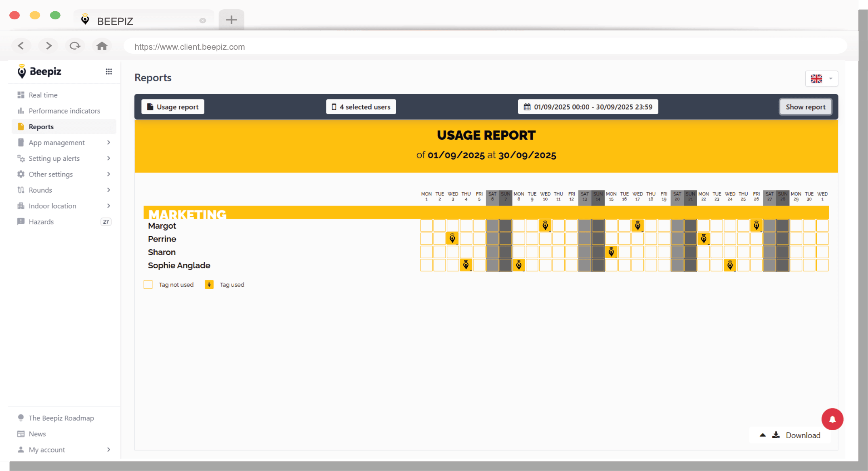
Task: Click the apps grid icon beside Beepiz logo
Action: 109,71
